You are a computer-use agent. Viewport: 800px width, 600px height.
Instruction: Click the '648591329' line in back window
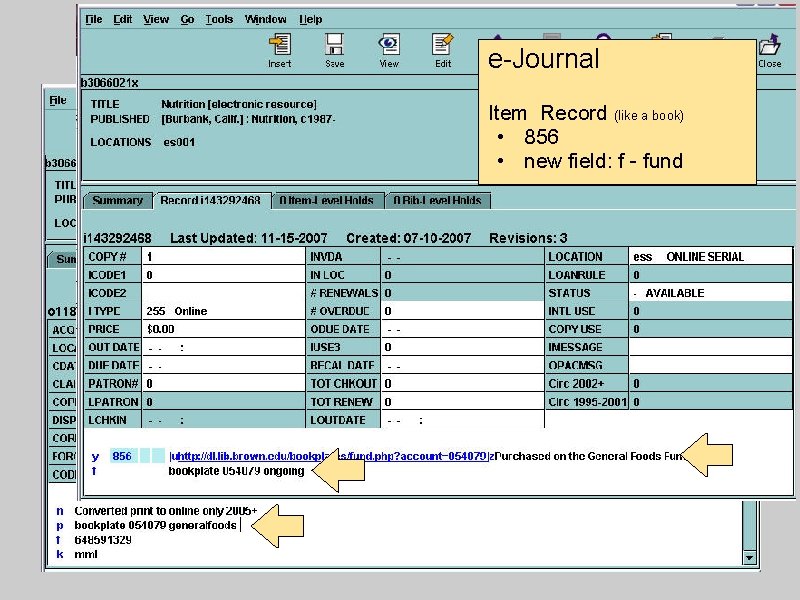click(x=103, y=540)
